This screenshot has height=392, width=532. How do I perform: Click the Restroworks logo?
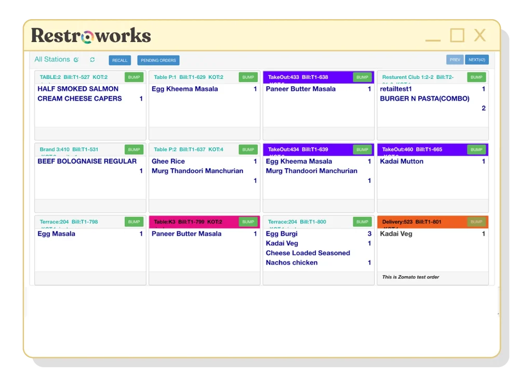pyautogui.click(x=89, y=35)
